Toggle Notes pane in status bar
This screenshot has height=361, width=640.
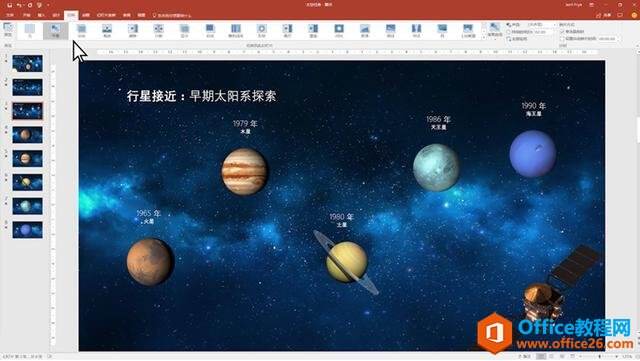pyautogui.click(x=524, y=357)
